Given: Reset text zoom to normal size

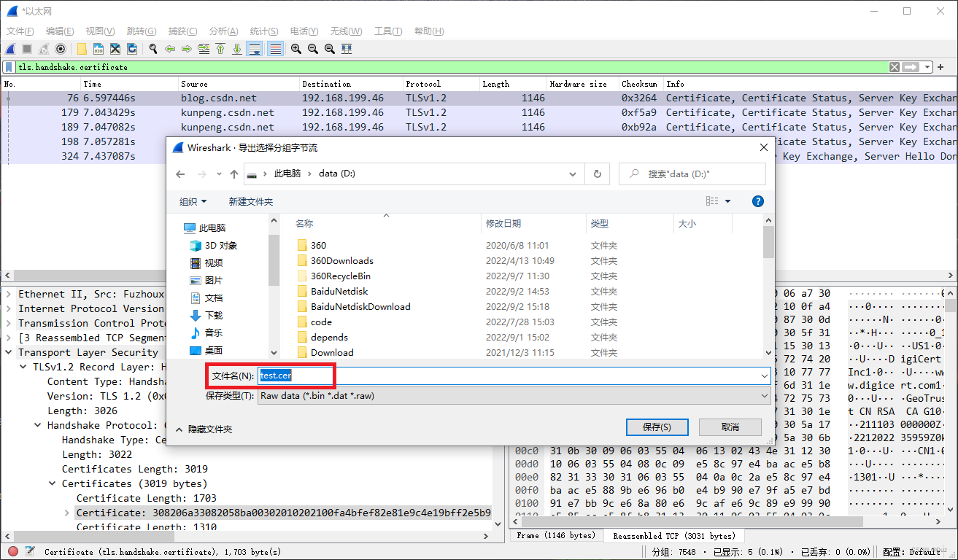Looking at the screenshot, I should click(330, 49).
